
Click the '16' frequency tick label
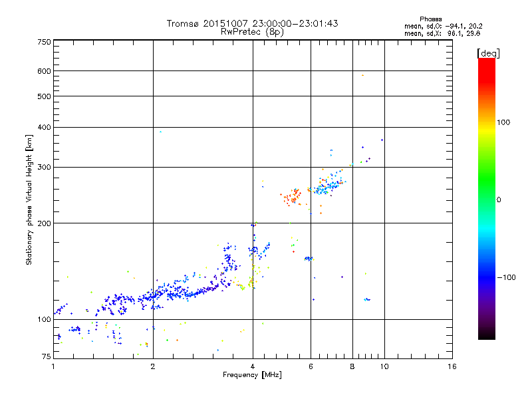(452, 366)
